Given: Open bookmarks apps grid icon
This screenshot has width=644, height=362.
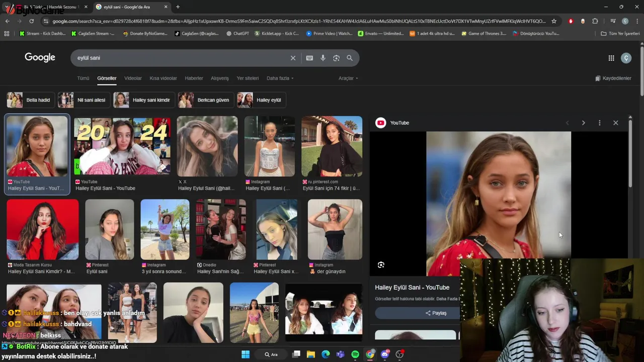Looking at the screenshot, I should coord(7,34).
